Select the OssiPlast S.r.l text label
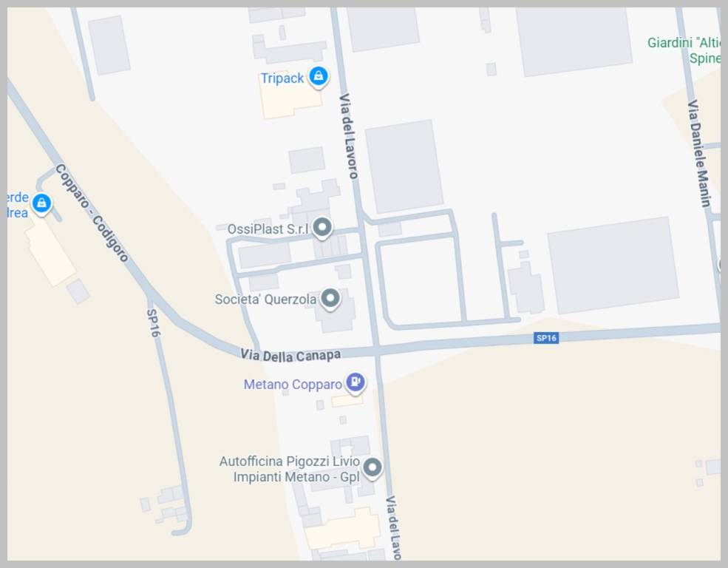 pos(268,229)
